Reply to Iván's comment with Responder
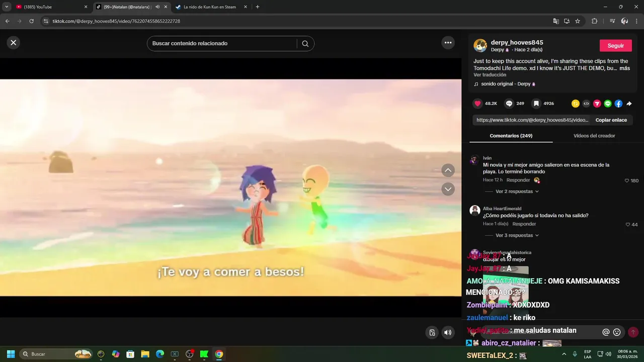Image resolution: width=644 pixels, height=362 pixels. [x=518, y=180]
